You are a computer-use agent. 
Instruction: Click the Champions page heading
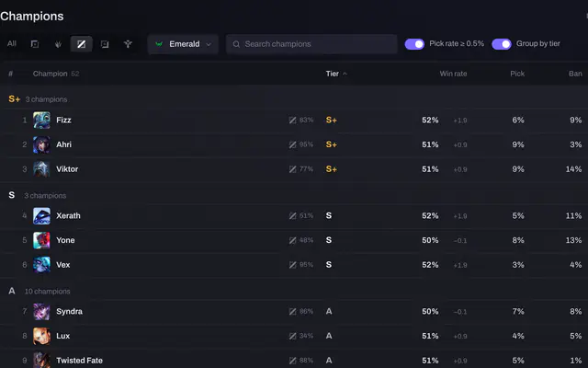[x=32, y=17]
